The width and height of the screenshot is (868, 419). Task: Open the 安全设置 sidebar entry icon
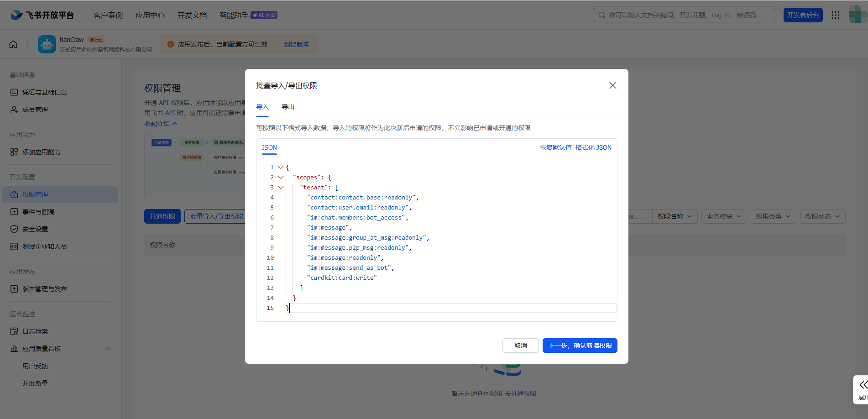(14, 229)
